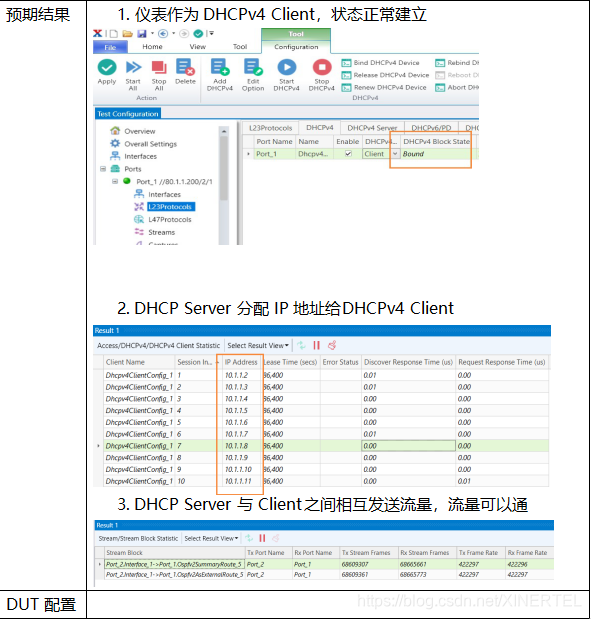Click the Lease Time (secs) column header
The width and height of the screenshot is (591, 619).
[x=291, y=362]
